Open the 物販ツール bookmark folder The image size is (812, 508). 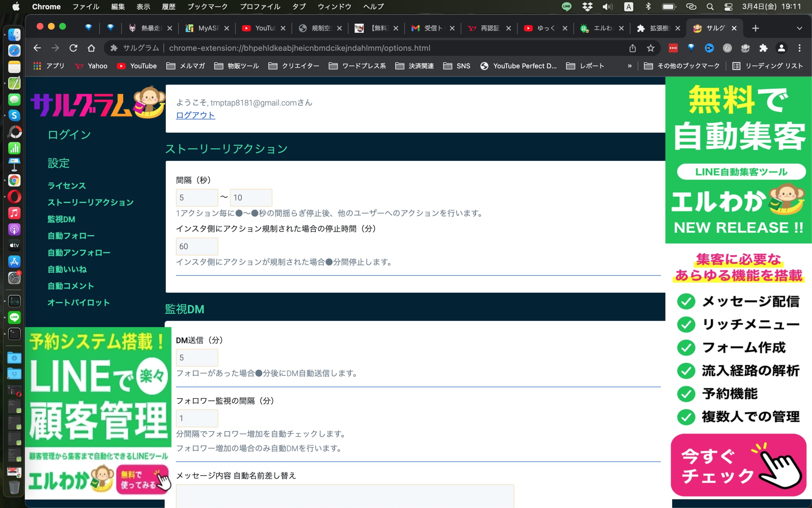point(237,66)
